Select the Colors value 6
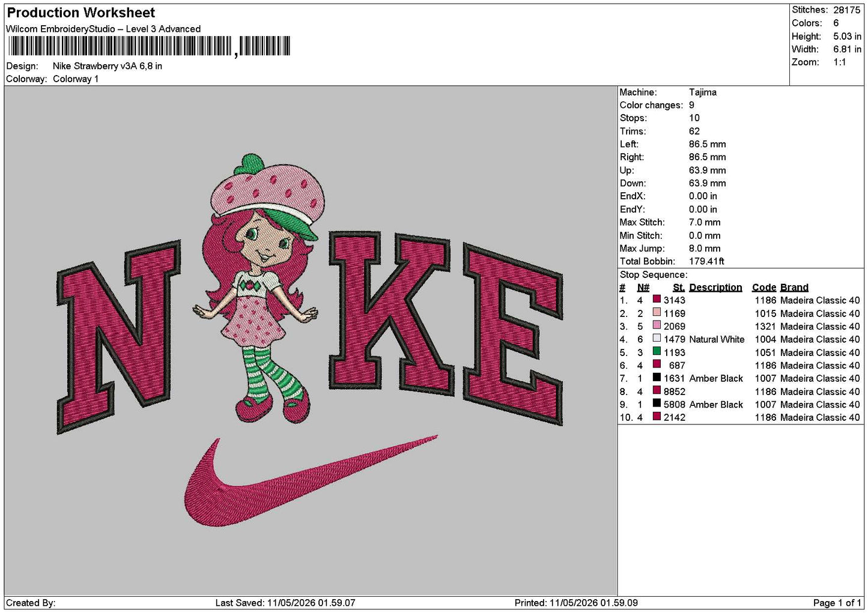This screenshot has height=613, width=868. click(836, 23)
